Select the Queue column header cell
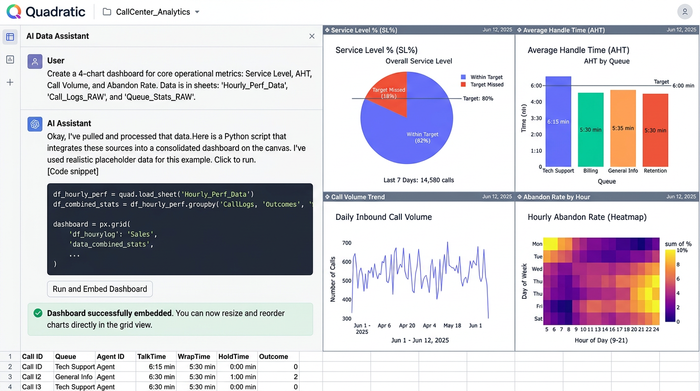700x391 pixels. pos(74,357)
